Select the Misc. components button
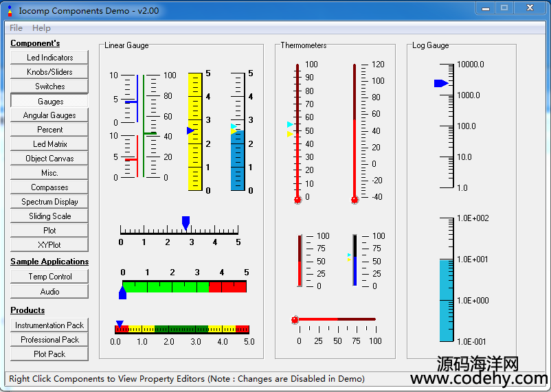The width and height of the screenshot is (551, 392). point(49,173)
